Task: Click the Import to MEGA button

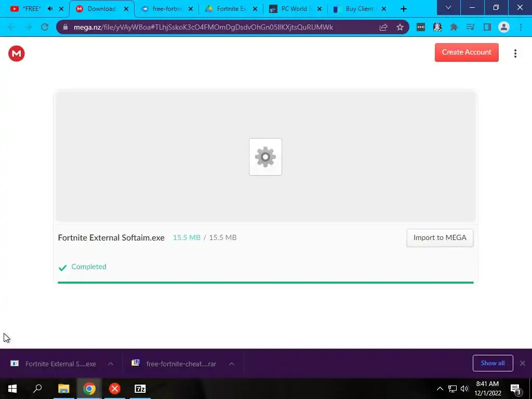Action: pyautogui.click(x=440, y=237)
